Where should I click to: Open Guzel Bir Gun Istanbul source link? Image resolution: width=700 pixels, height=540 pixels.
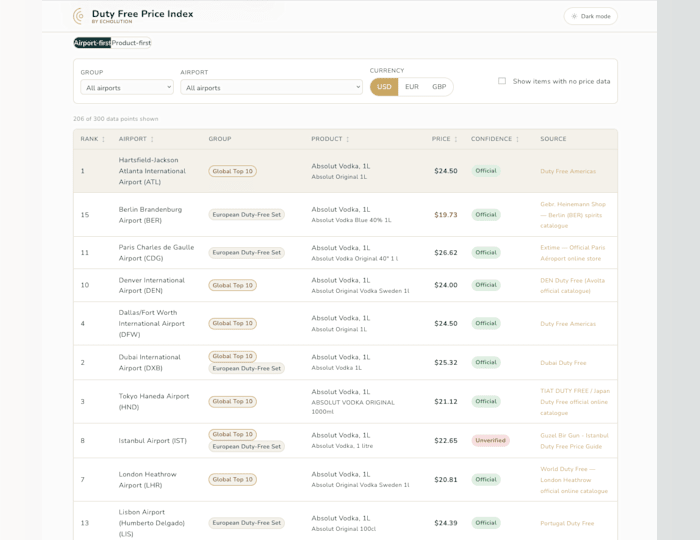(x=574, y=440)
